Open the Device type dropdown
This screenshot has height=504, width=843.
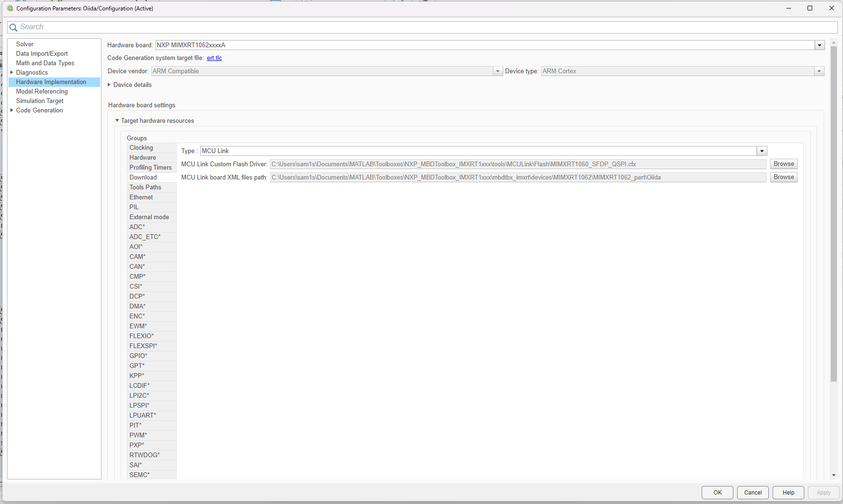(819, 71)
